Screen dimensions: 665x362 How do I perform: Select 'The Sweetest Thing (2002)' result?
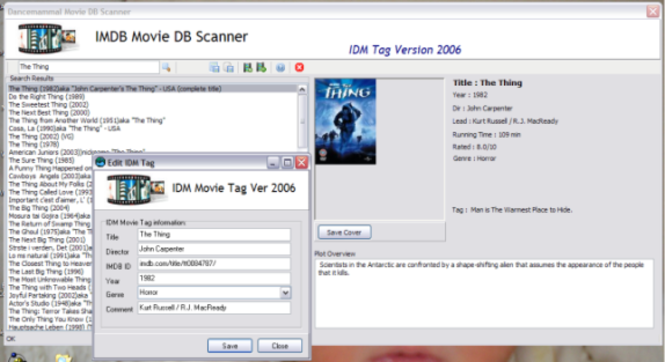[x=48, y=105]
